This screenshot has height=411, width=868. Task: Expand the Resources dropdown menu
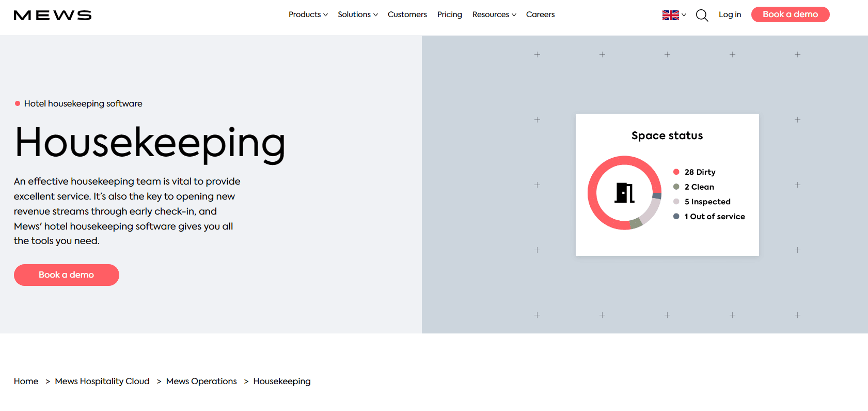pyautogui.click(x=494, y=14)
